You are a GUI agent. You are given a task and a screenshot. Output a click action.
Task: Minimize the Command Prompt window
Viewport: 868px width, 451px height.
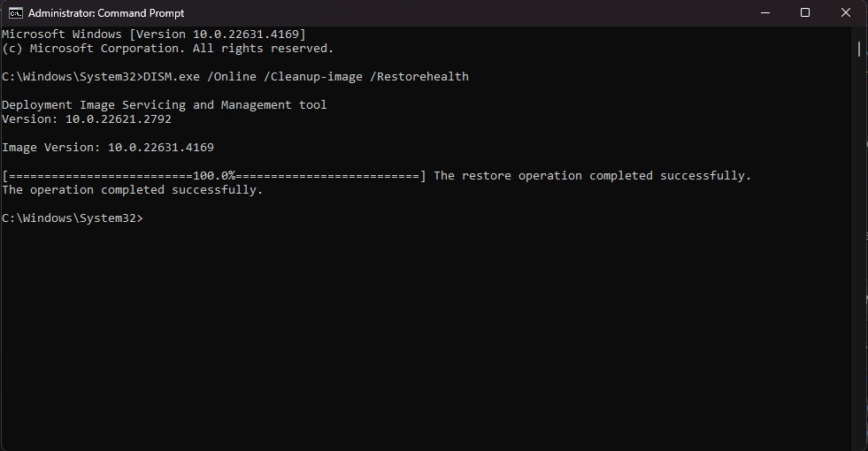(x=765, y=12)
